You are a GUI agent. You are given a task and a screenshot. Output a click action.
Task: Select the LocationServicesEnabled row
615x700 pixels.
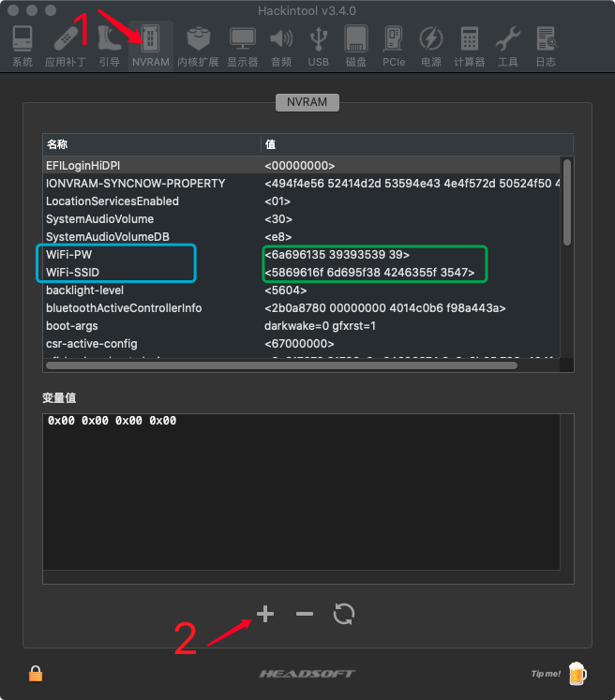302,201
